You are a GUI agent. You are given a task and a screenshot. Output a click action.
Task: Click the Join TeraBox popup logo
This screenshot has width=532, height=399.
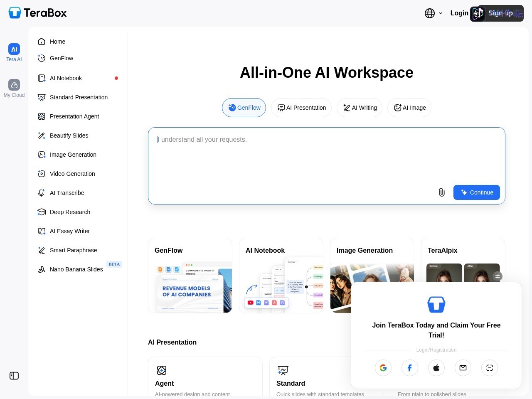point(436,305)
